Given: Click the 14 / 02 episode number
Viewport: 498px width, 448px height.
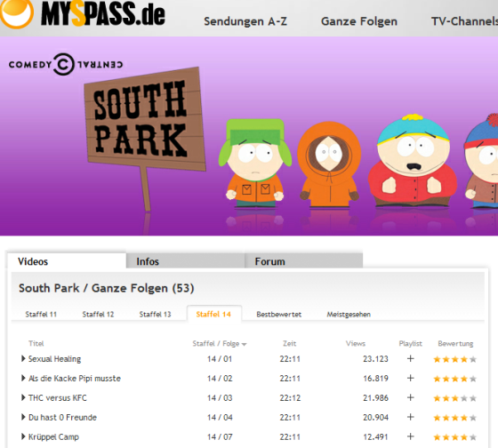Looking at the screenshot, I should tap(220, 378).
